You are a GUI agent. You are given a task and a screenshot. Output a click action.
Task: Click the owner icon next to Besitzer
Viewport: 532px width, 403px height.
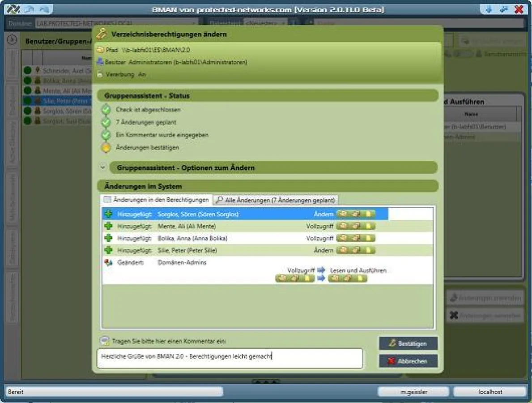(x=100, y=62)
